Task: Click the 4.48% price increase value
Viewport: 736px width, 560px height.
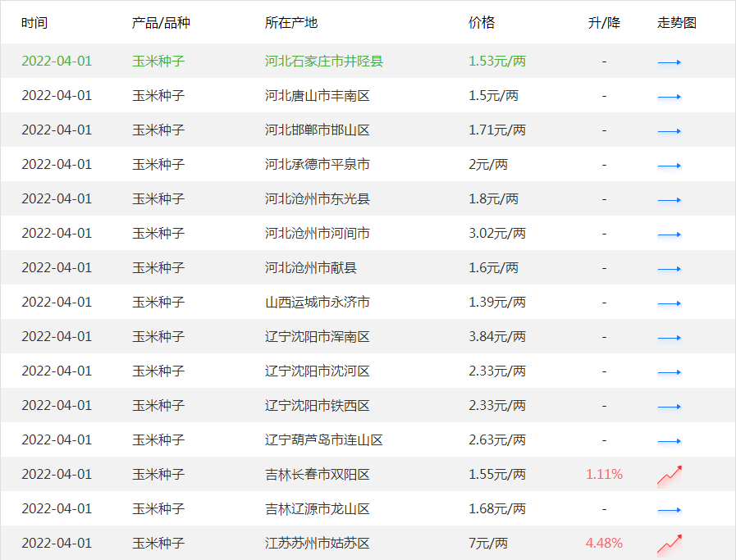Action: point(604,543)
